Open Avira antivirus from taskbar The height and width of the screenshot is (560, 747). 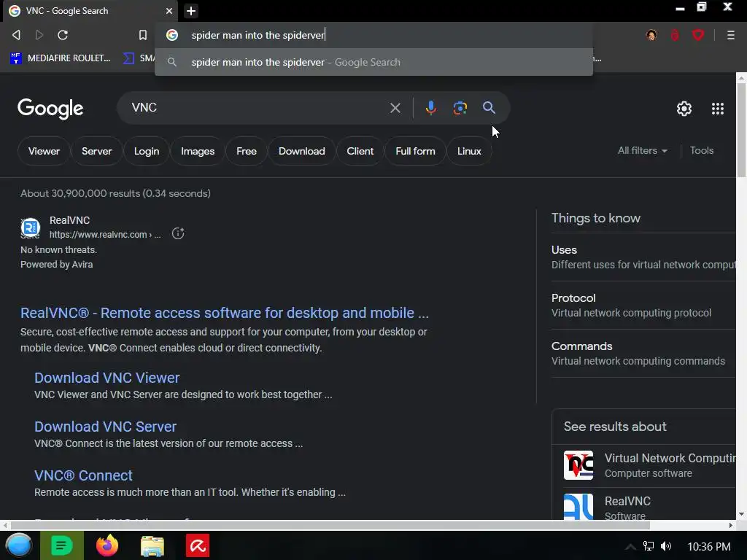(197, 545)
